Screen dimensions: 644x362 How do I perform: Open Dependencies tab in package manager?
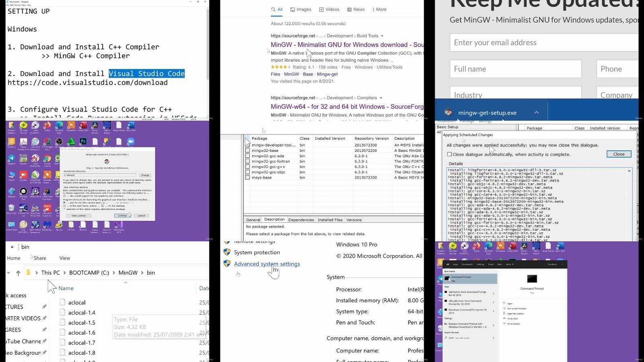tap(301, 220)
